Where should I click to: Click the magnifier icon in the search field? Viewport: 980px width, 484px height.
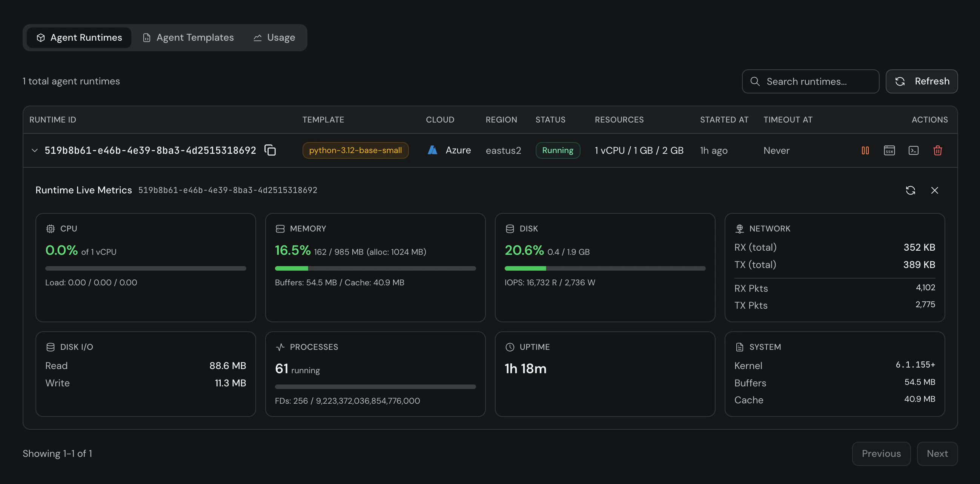(756, 81)
